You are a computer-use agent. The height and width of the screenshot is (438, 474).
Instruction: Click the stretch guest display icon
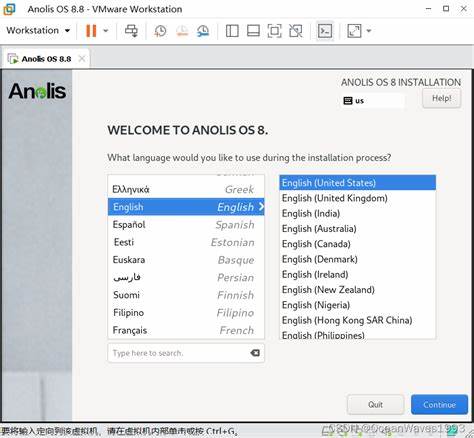[354, 31]
